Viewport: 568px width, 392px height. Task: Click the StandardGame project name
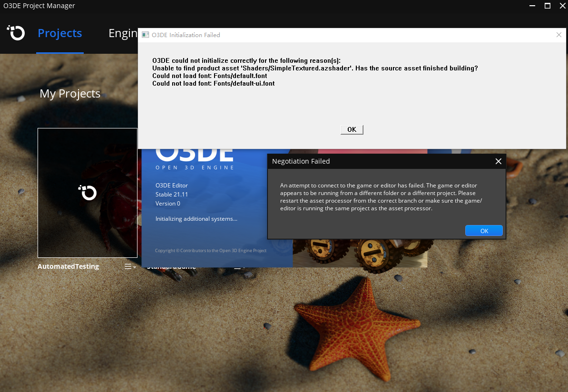[171, 266]
